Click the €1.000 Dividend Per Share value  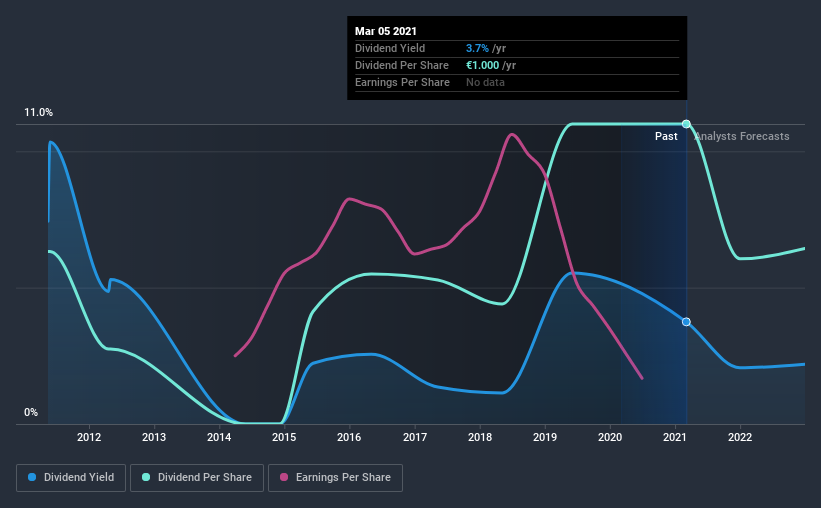[482, 65]
